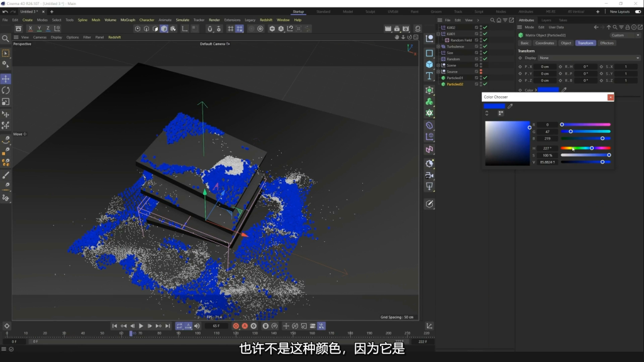This screenshot has height=362, width=644.
Task: Toggle visibility dots for Source object
Action: pyautogui.click(x=481, y=72)
